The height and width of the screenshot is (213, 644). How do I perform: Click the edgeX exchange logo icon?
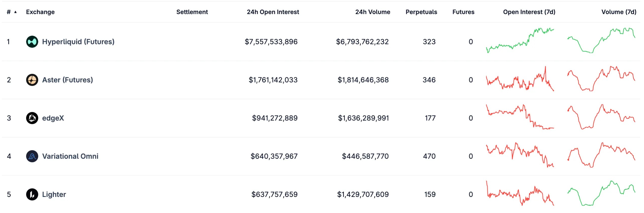click(x=32, y=118)
